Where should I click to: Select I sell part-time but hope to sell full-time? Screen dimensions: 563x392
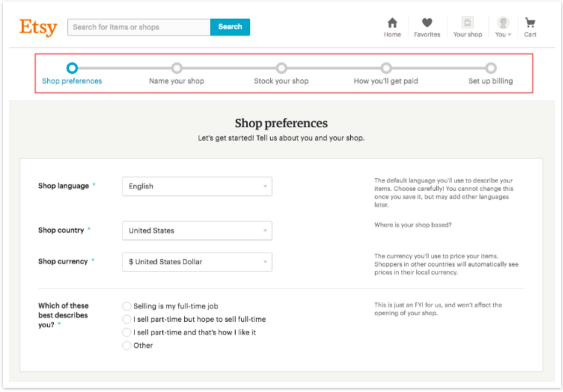127,319
